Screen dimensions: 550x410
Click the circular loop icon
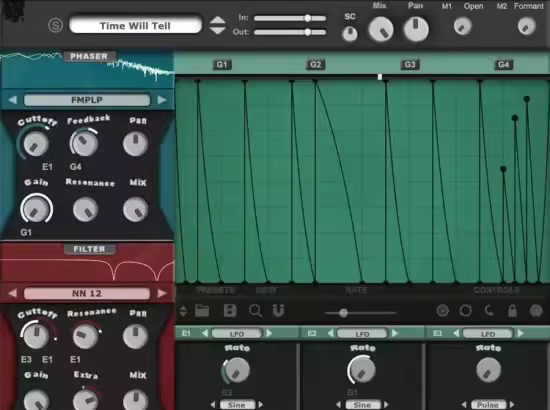pos(465,311)
